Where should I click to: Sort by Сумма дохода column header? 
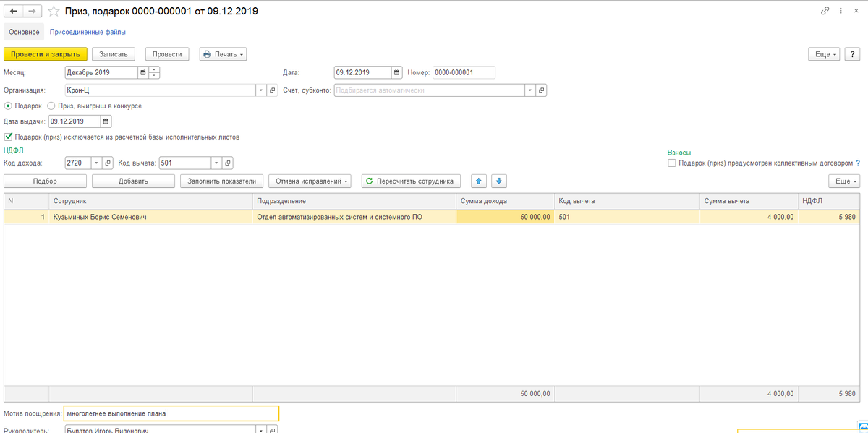click(x=505, y=200)
